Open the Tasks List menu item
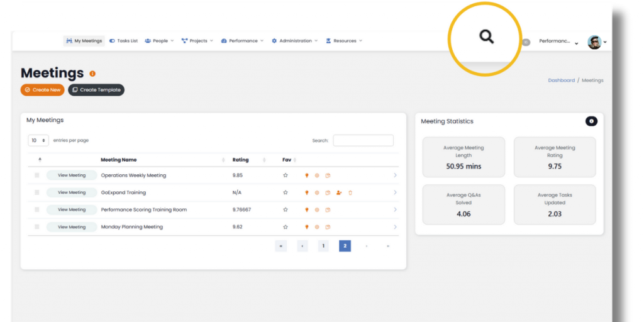The width and height of the screenshot is (644, 322). click(x=123, y=41)
